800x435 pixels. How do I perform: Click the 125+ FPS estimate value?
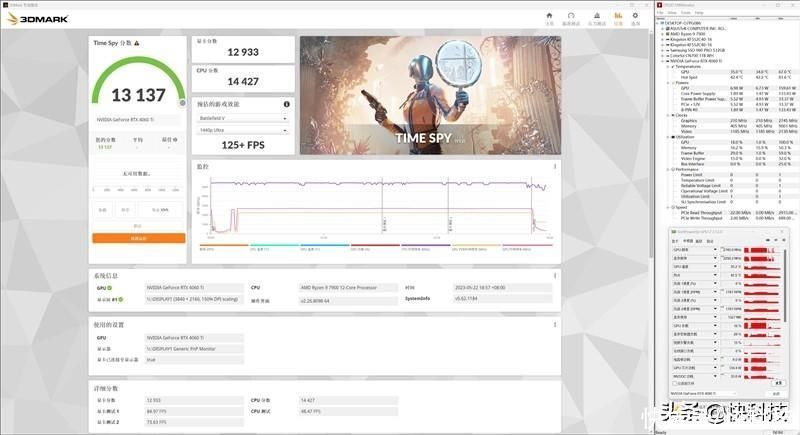(x=243, y=145)
